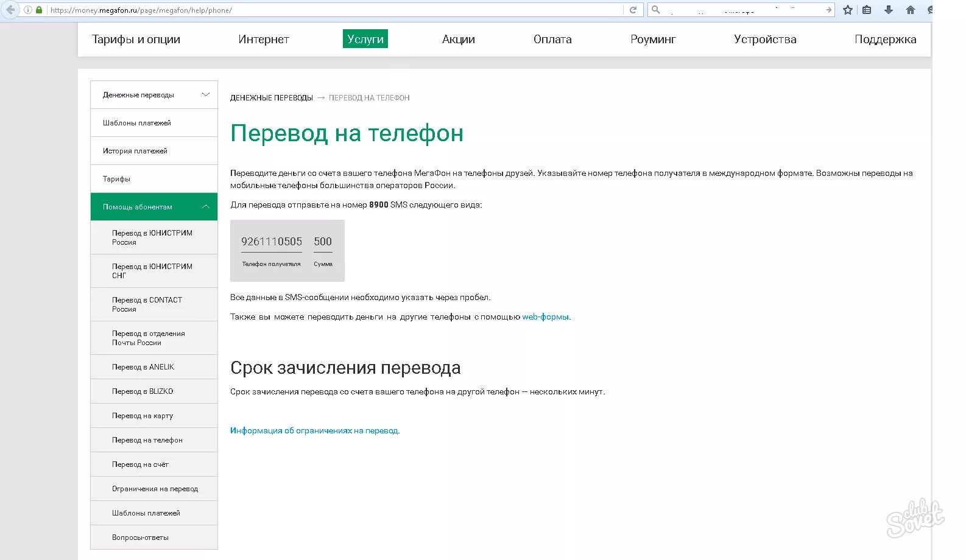This screenshot has width=966, height=560.
Task: Click ДЕНЕЖНЫЕ ПЕРЕВОДЫ breadcrumb link
Action: (x=272, y=98)
